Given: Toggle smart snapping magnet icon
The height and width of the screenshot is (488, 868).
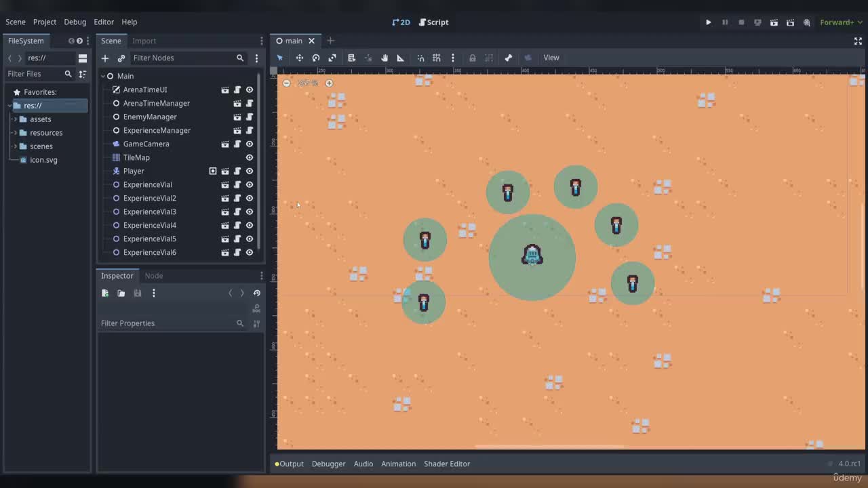Looking at the screenshot, I should (420, 58).
